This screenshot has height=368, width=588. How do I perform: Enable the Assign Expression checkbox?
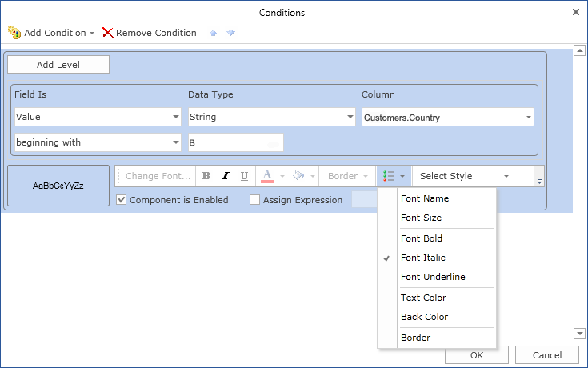coord(255,200)
